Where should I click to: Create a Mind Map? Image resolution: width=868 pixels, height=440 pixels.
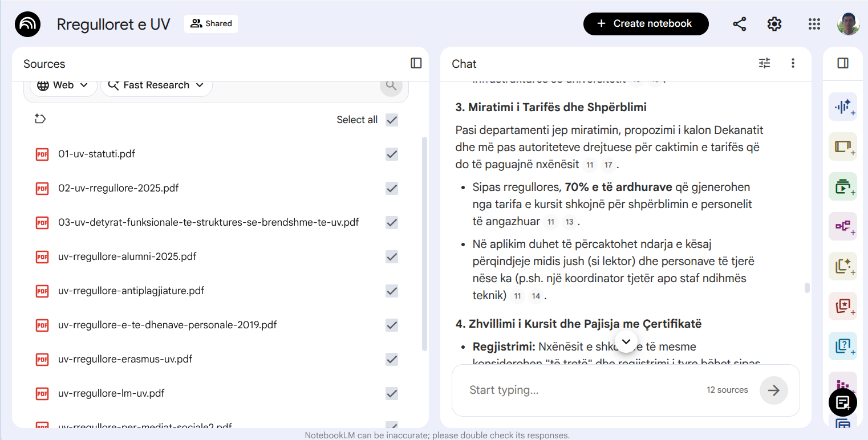pyautogui.click(x=843, y=226)
